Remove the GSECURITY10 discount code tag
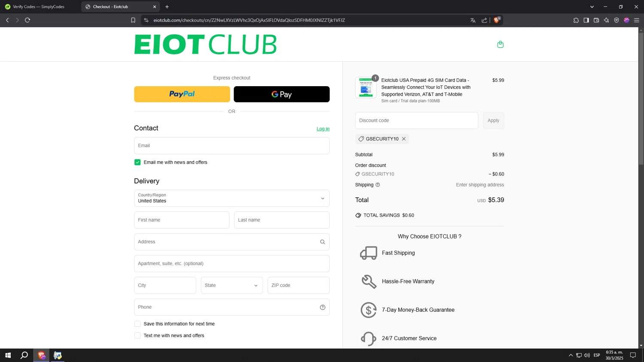This screenshot has width=644, height=362. (x=404, y=139)
